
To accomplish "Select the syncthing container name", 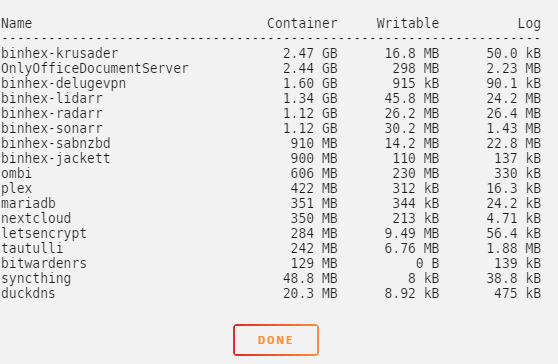I will [x=36, y=279].
